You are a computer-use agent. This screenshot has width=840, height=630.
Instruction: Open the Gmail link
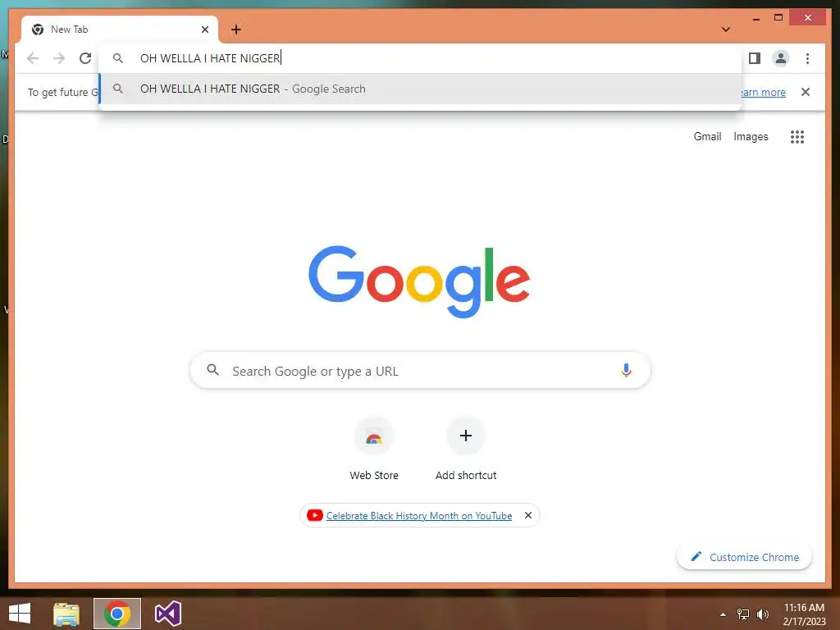[x=707, y=137]
